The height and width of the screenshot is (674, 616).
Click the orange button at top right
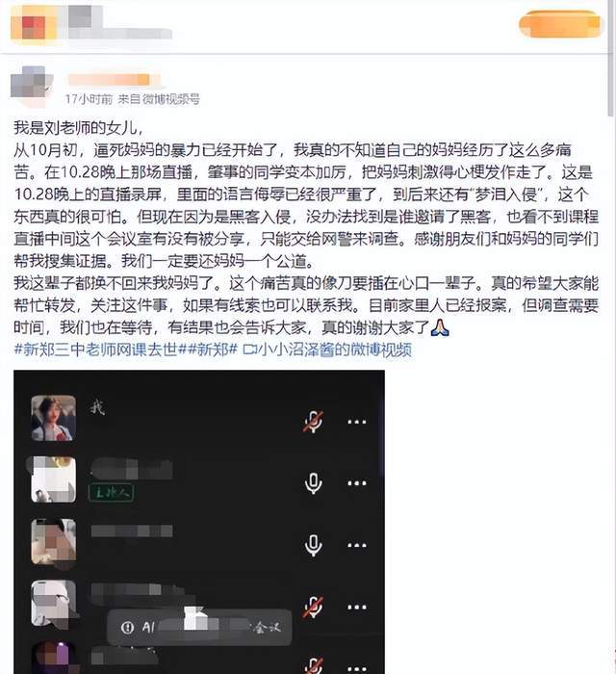click(x=560, y=24)
